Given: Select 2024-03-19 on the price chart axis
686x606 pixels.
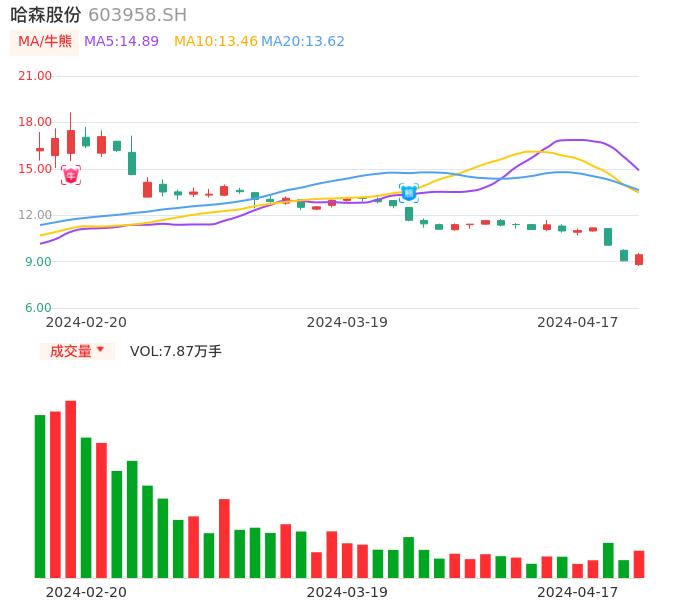Looking at the screenshot, I should point(347,322).
